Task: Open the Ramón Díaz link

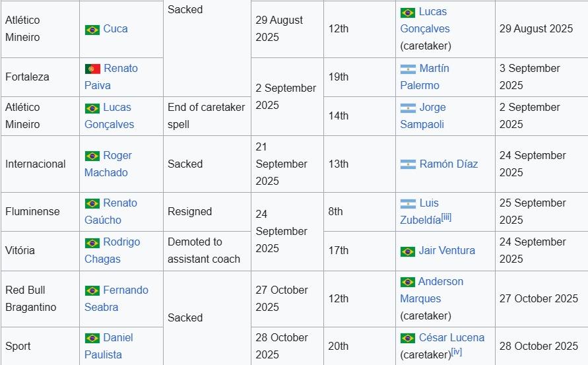Action: click(449, 164)
